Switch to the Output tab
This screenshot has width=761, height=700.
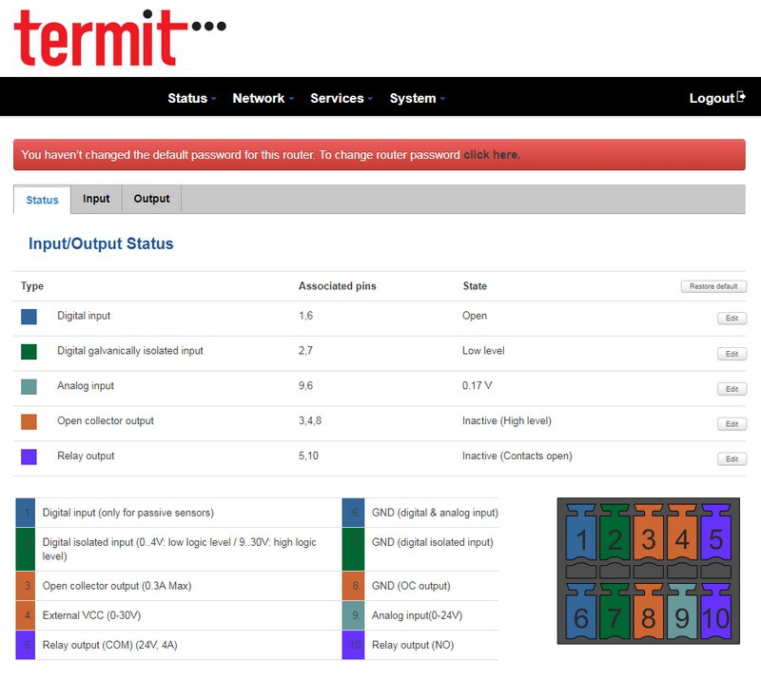click(151, 199)
